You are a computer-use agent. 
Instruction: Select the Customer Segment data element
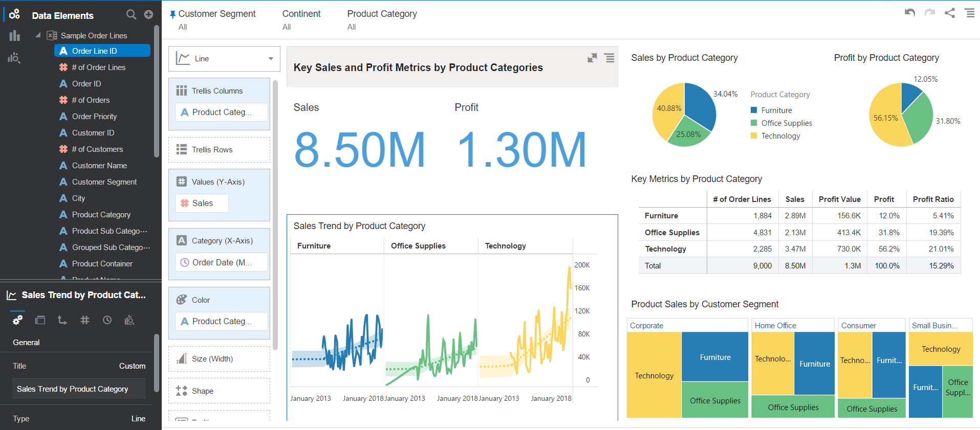[104, 182]
